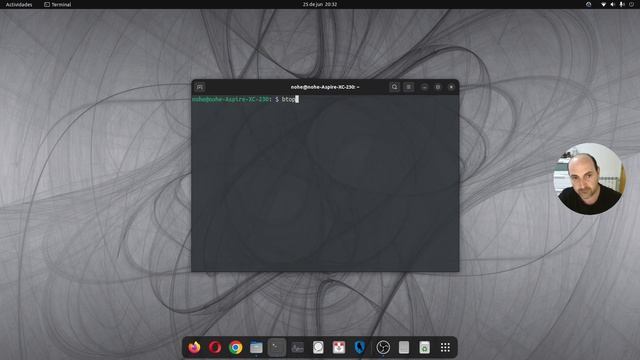640x360 pixels.
Task: Open the gray drive icon in dock
Action: point(404,347)
